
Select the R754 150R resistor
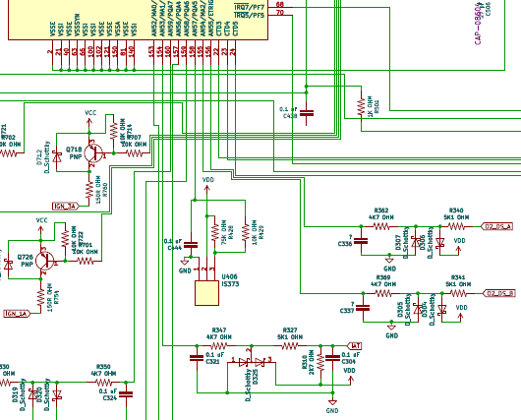[x=41, y=297]
